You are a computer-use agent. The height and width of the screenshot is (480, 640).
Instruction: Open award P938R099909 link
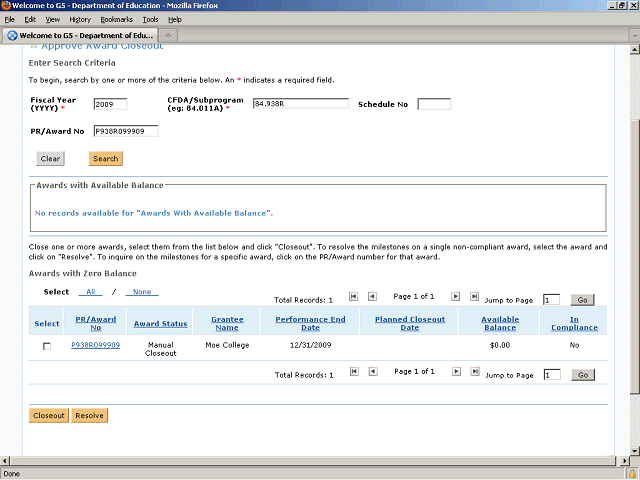click(96, 345)
